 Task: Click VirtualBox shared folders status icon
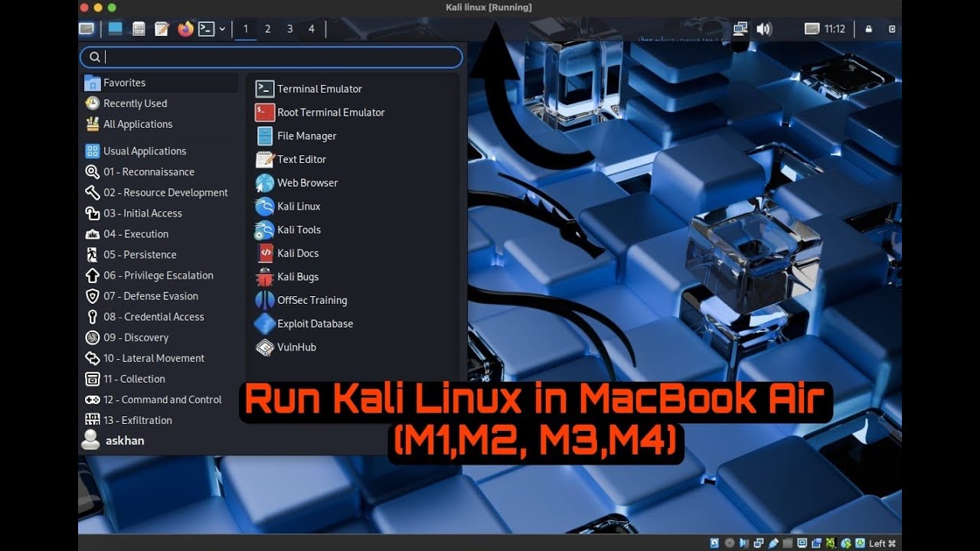click(788, 543)
